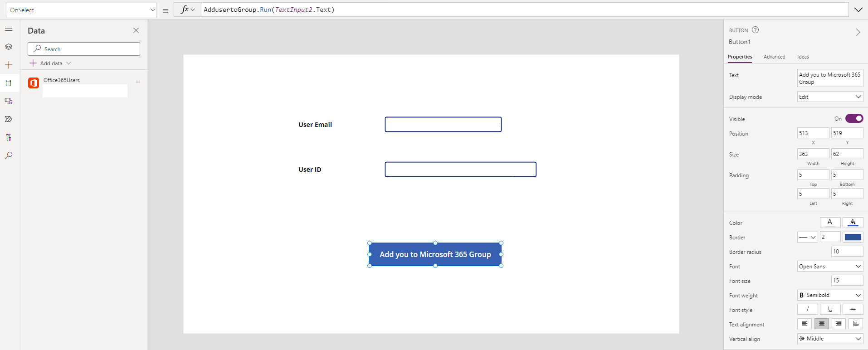The width and height of the screenshot is (868, 350).
Task: Open the fill color bucket picker
Action: pos(853,222)
